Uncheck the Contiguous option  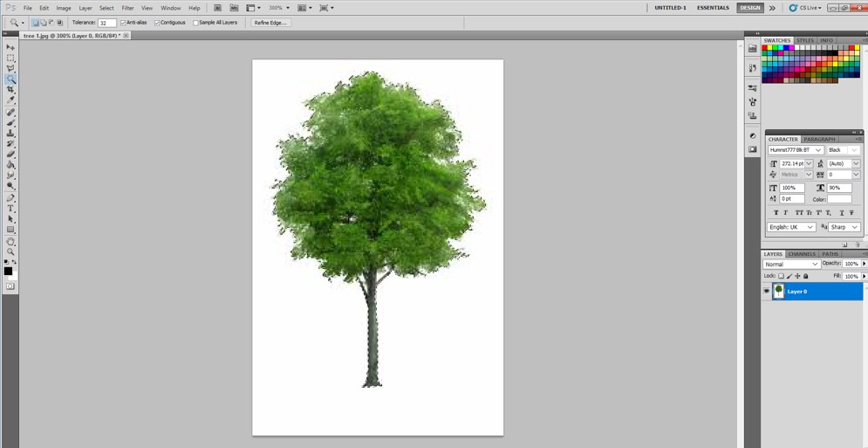pyautogui.click(x=157, y=23)
